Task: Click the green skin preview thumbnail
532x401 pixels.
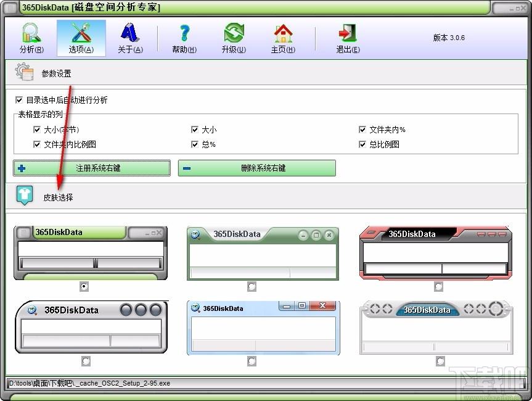Action: pos(91,253)
